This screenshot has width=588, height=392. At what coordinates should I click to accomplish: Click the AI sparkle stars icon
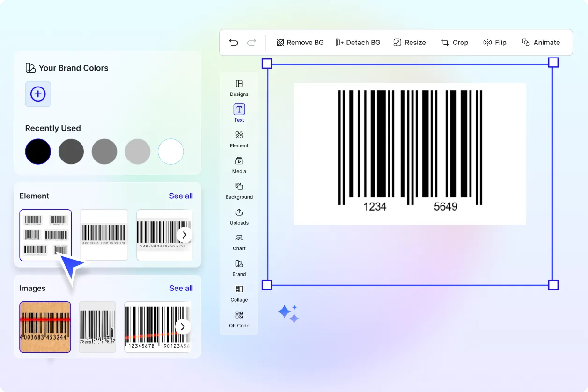pos(288,314)
